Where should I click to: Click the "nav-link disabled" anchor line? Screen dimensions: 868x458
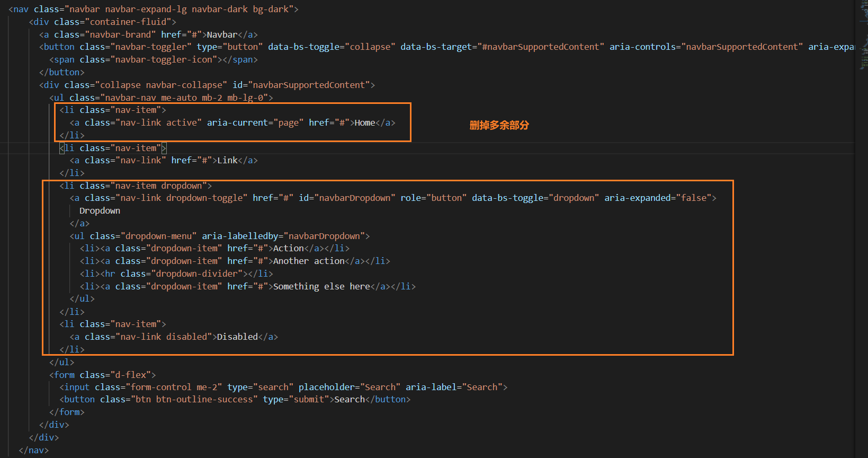coord(174,337)
